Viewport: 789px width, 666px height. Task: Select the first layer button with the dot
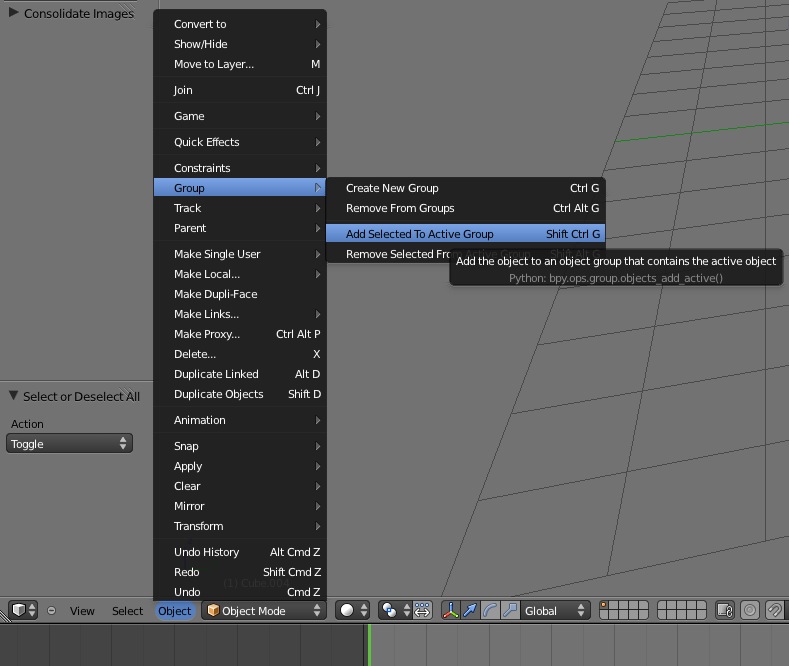click(x=605, y=606)
